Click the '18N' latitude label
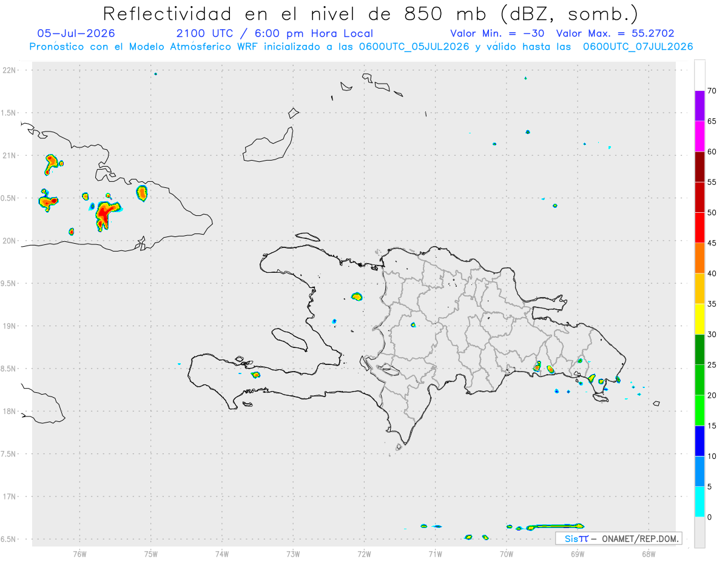Image resolution: width=728 pixels, height=562 pixels. tap(10, 411)
